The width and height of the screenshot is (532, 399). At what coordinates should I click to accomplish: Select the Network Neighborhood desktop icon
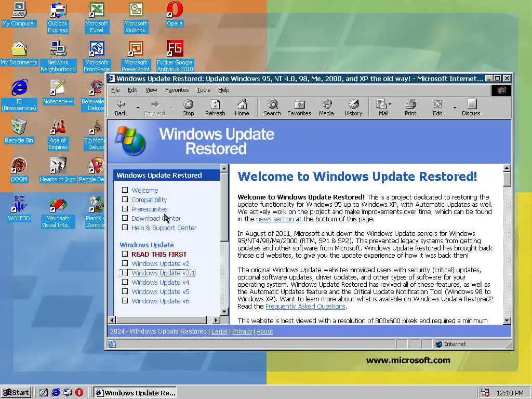pyautogui.click(x=58, y=57)
